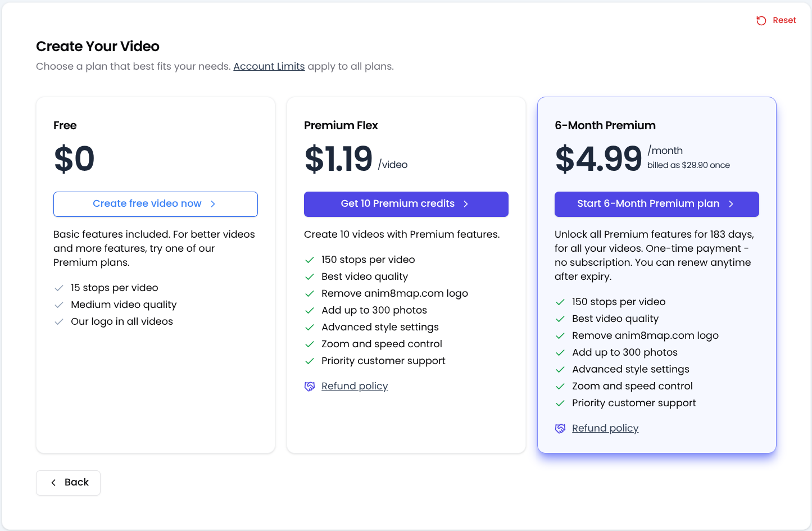The width and height of the screenshot is (812, 531).
Task: Click the Reset text label
Action: 784,20
